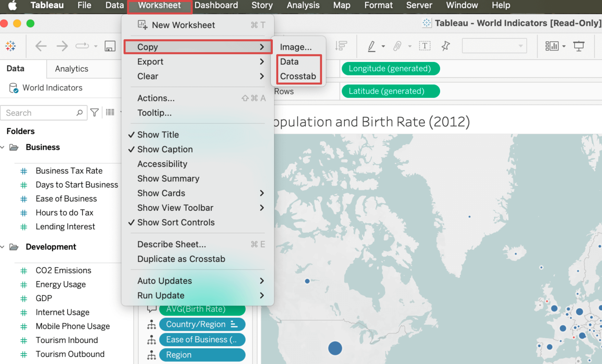This screenshot has height=364, width=602.
Task: Click the Presentation Mode icon
Action: point(579,46)
